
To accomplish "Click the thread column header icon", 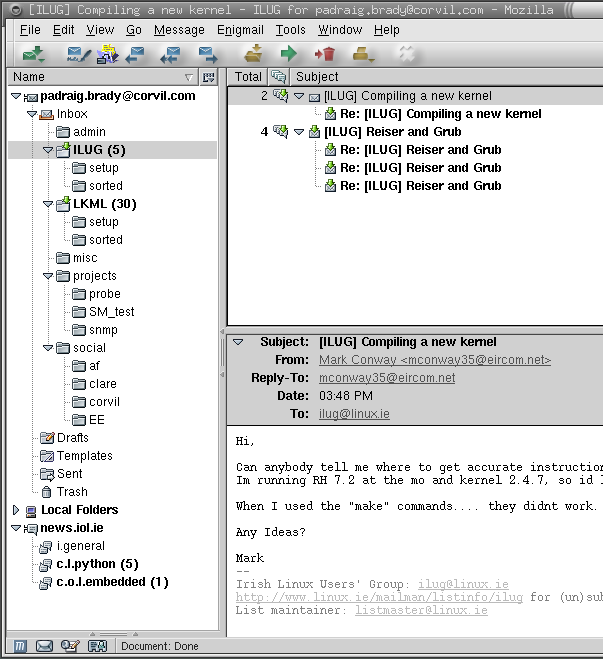I will pos(278,77).
